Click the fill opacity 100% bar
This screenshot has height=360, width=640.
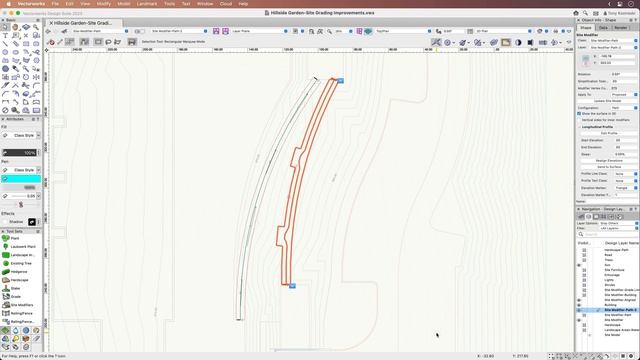click(19, 153)
